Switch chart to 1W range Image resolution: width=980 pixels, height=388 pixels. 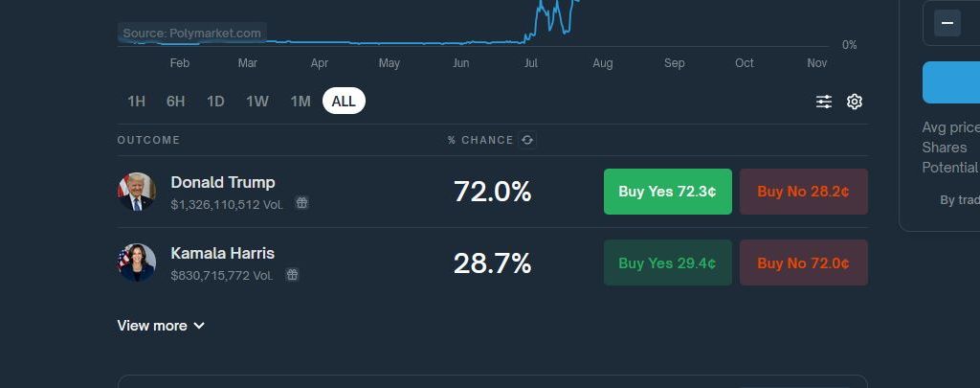pos(256,102)
